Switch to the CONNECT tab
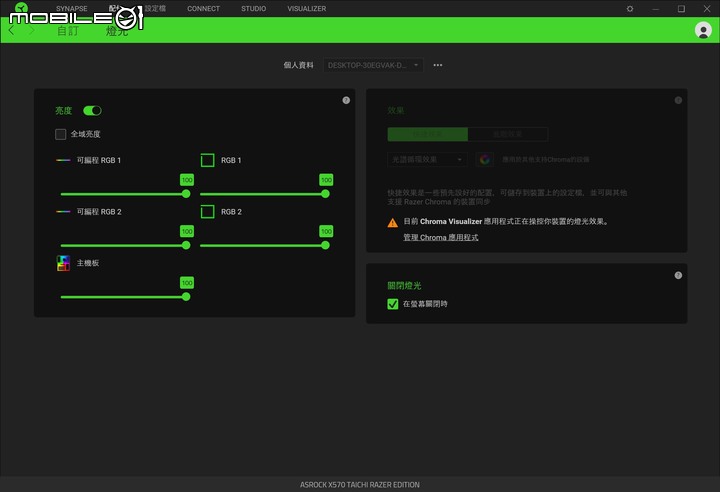Screen dimensions: 720x492 click(x=203, y=9)
